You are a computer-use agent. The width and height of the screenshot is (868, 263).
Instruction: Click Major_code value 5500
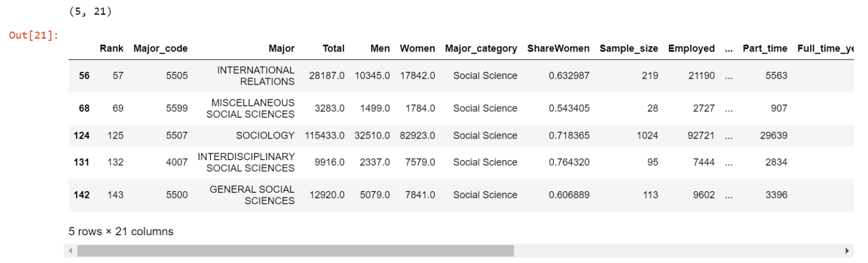[x=177, y=195]
